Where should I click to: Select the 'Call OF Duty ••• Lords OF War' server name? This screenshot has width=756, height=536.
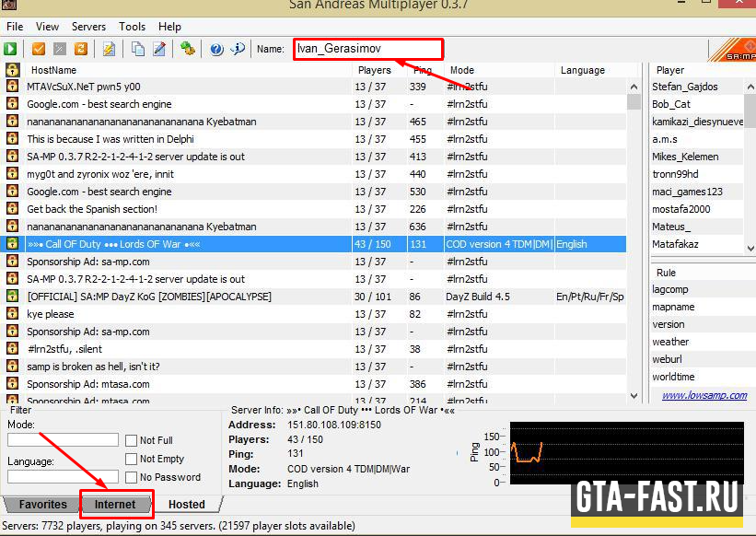[113, 244]
